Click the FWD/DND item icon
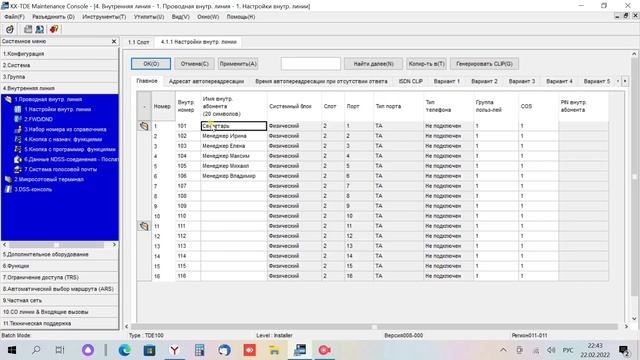Image resolution: width=640 pixels, height=360 pixels. click(18, 119)
